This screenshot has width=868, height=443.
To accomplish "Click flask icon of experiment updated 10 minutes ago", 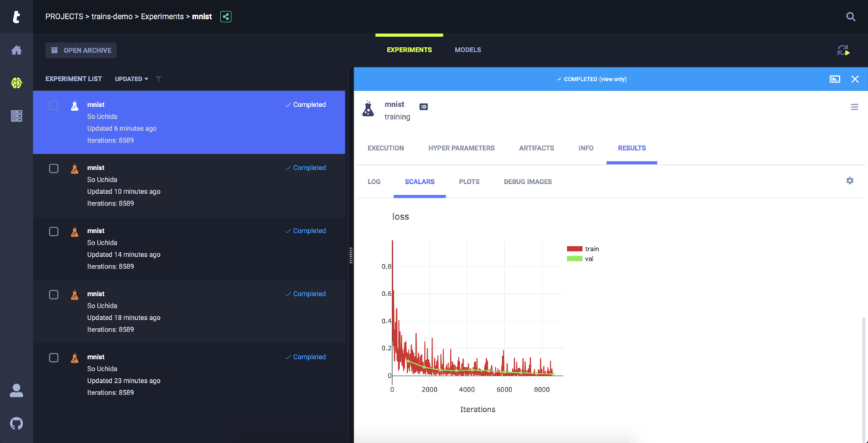I will (x=75, y=168).
